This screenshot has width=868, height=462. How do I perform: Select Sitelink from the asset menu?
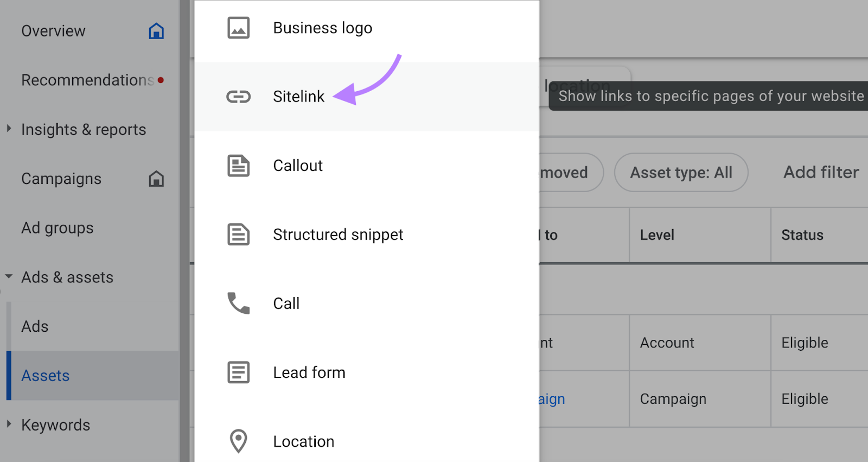(x=298, y=97)
